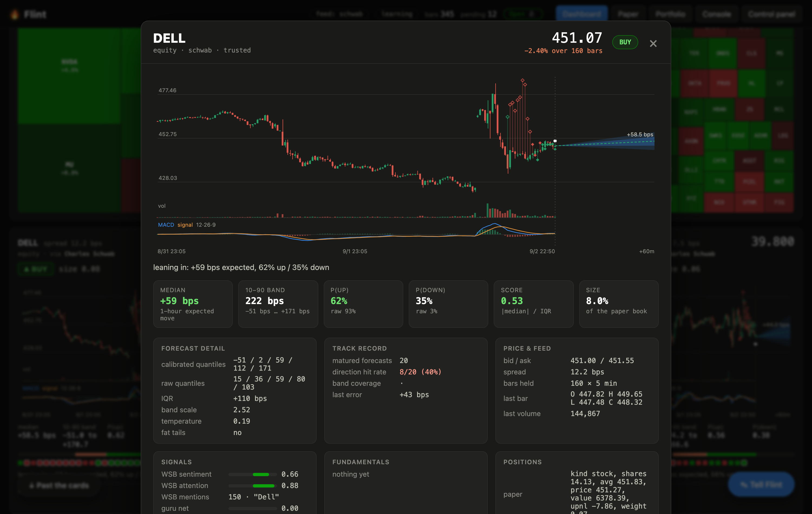Click the 428.03 price axis label
Screen dimensions: 812x514
(x=168, y=178)
